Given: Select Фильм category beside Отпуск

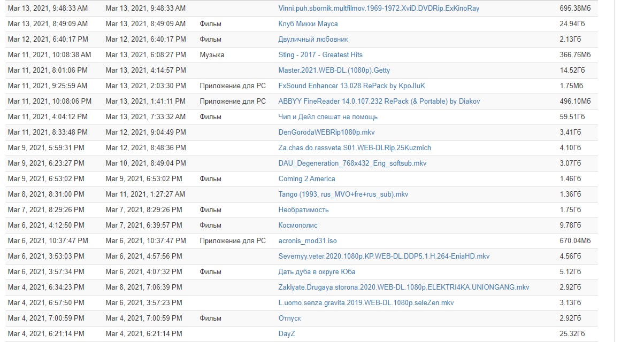Looking at the screenshot, I should [210, 318].
